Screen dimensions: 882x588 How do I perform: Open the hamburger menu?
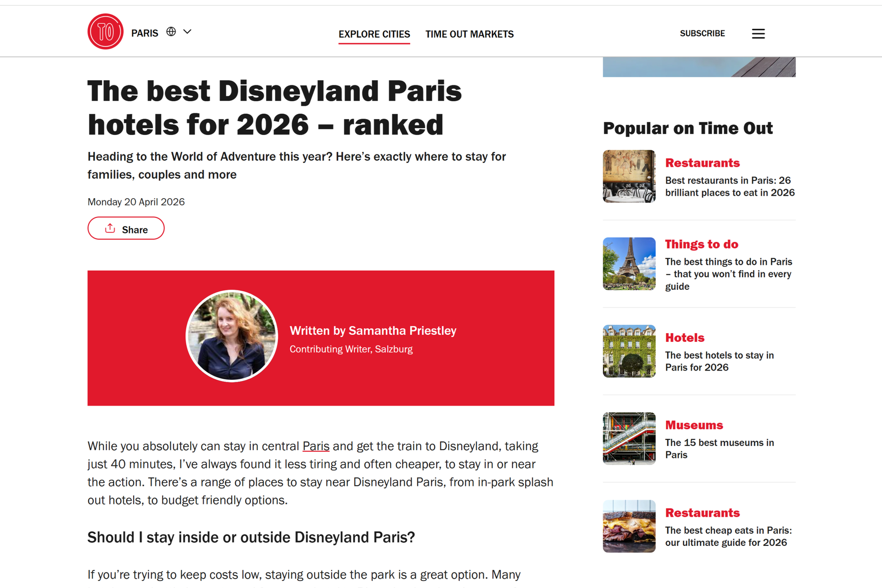pyautogui.click(x=758, y=33)
